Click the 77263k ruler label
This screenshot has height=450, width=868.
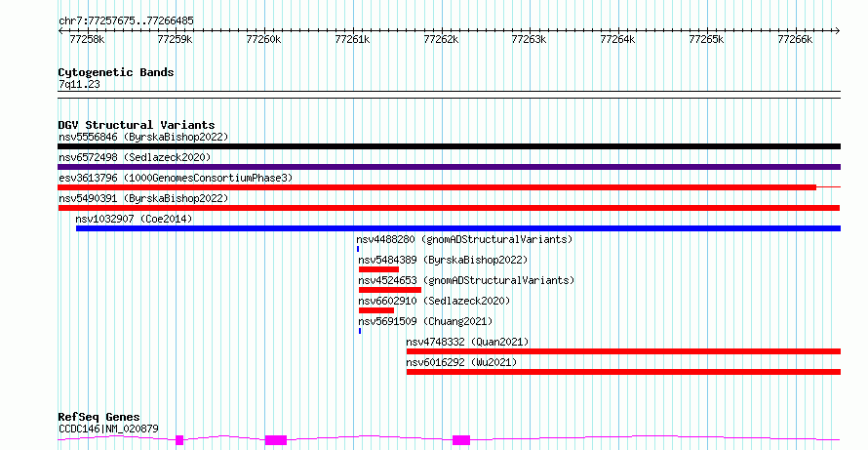point(530,39)
